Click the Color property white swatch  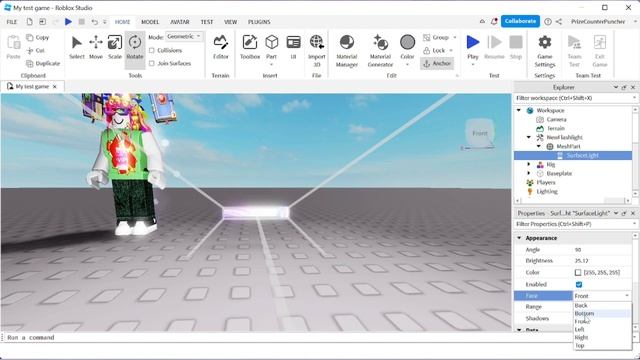[578, 272]
